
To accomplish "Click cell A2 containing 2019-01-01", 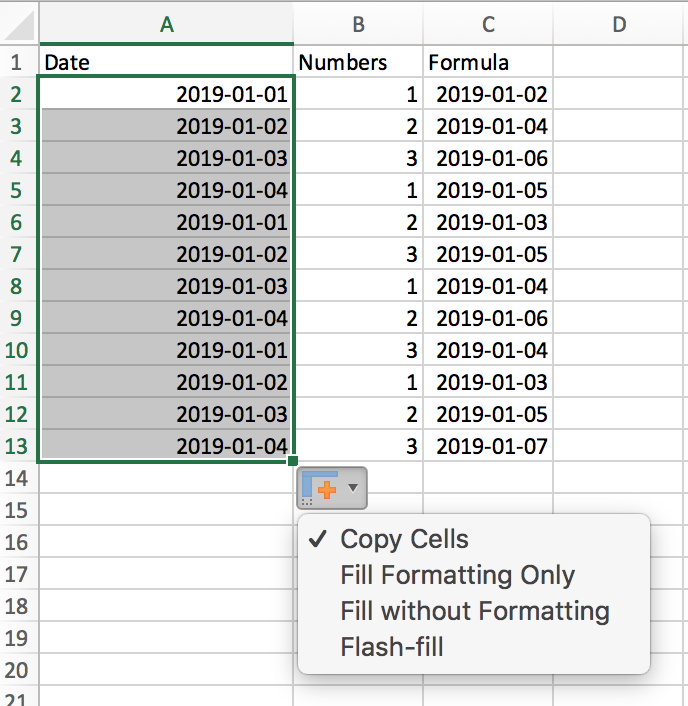I will tap(166, 95).
